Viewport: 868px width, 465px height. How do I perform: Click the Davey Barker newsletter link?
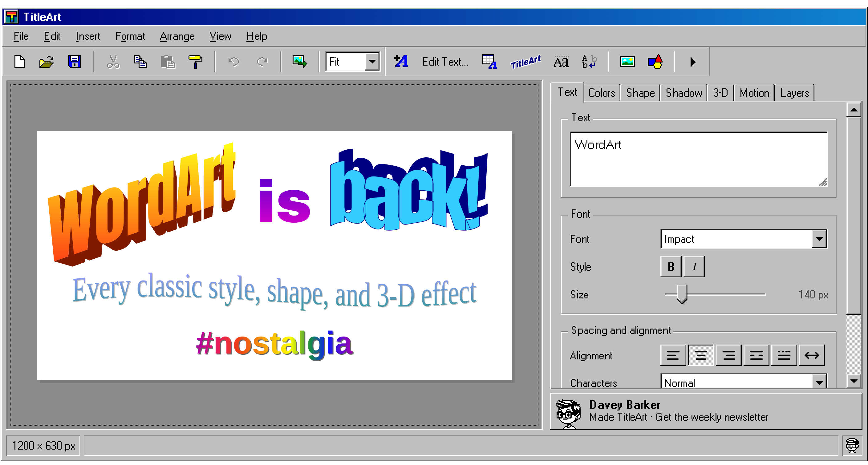[x=706, y=411]
